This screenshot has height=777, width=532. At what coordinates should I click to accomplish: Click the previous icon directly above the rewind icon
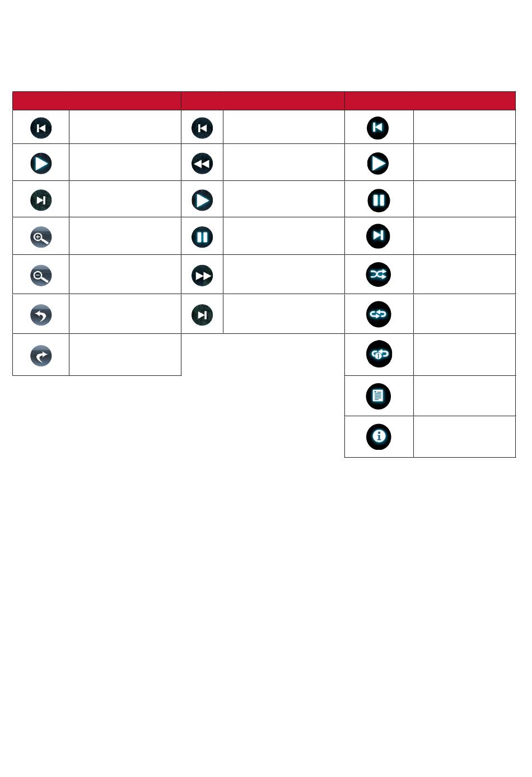[202, 128]
